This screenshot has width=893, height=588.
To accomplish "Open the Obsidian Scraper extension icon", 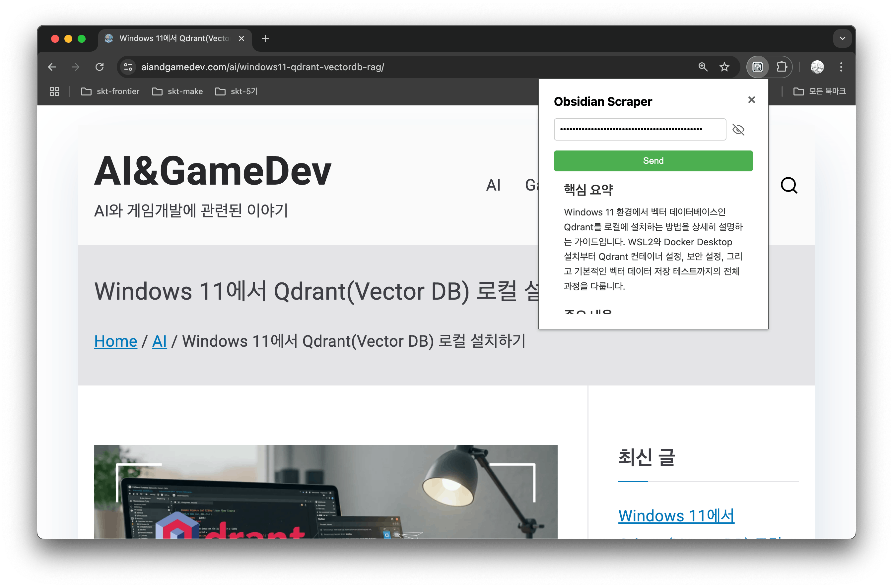I will tap(758, 67).
